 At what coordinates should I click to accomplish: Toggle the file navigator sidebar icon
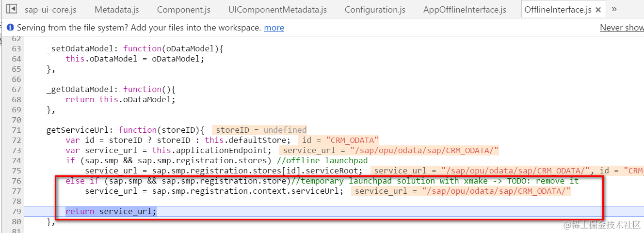point(12,9)
